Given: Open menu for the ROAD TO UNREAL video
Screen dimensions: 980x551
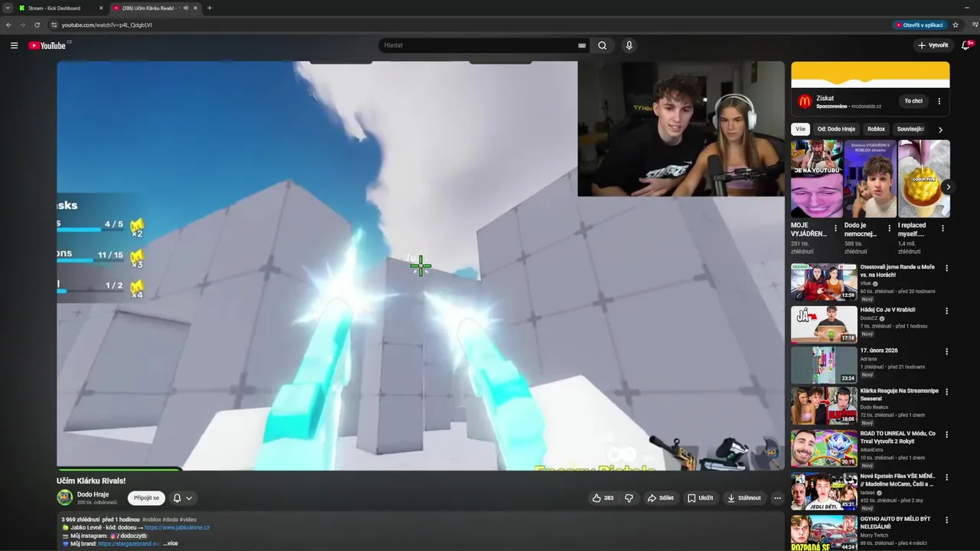Looking at the screenshot, I should (x=946, y=434).
